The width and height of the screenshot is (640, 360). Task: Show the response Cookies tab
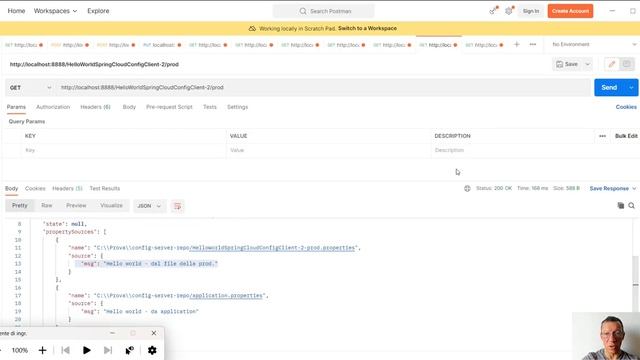coord(35,189)
